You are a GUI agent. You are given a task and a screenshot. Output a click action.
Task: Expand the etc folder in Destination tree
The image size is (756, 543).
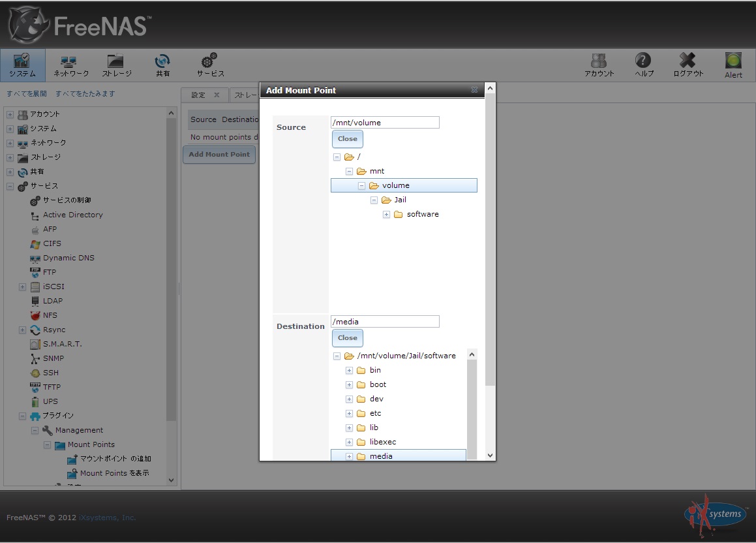pyautogui.click(x=349, y=413)
